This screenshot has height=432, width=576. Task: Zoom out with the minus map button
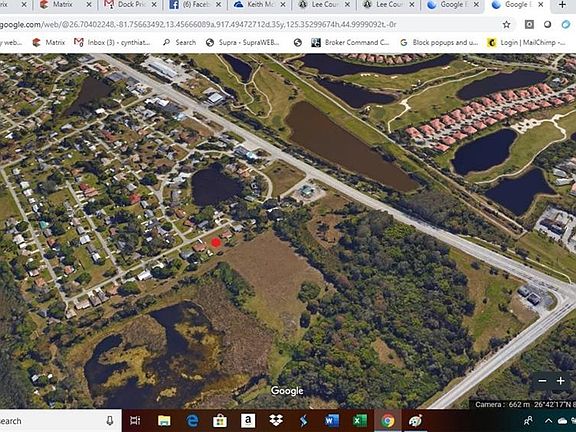click(542, 381)
